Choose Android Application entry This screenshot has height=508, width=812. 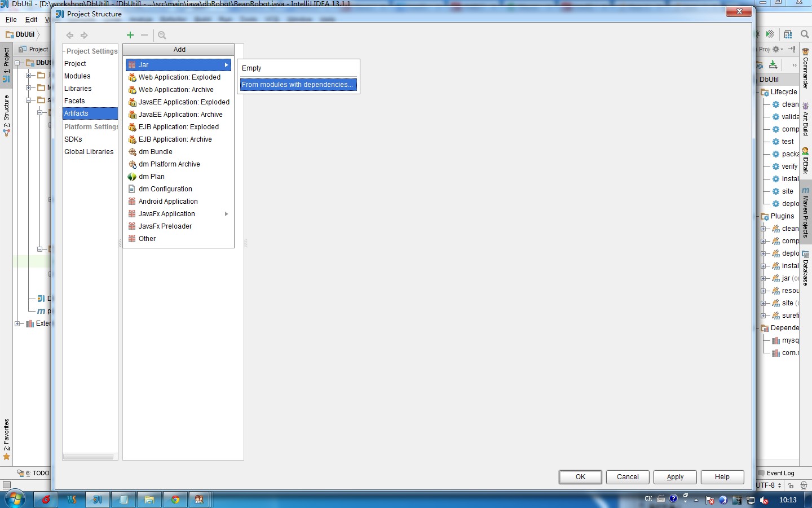pos(178,202)
